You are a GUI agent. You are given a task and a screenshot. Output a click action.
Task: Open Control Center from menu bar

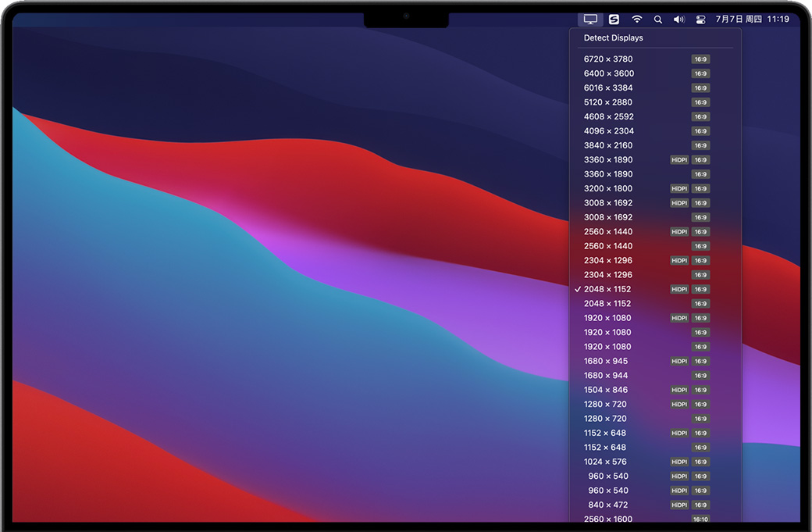click(700, 19)
